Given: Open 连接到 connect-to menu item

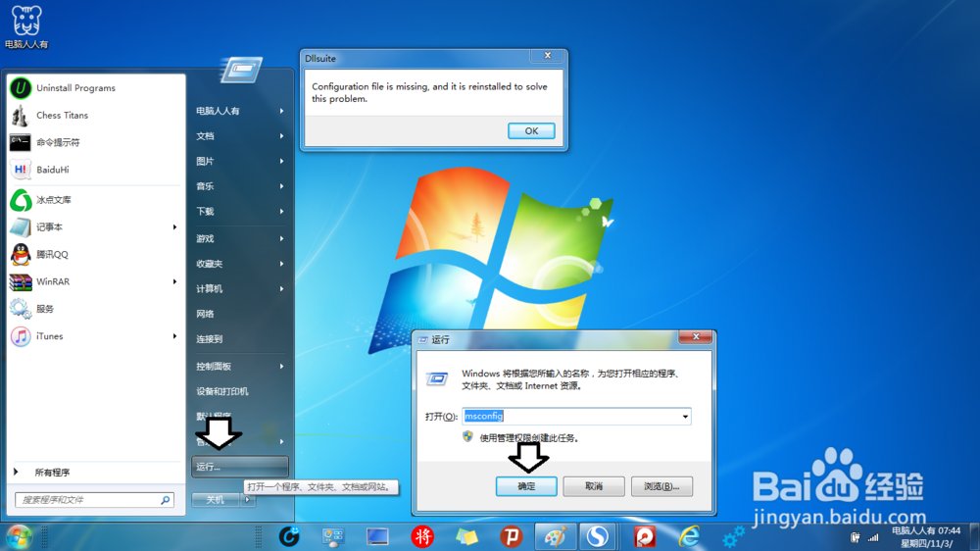Looking at the screenshot, I should [x=240, y=339].
